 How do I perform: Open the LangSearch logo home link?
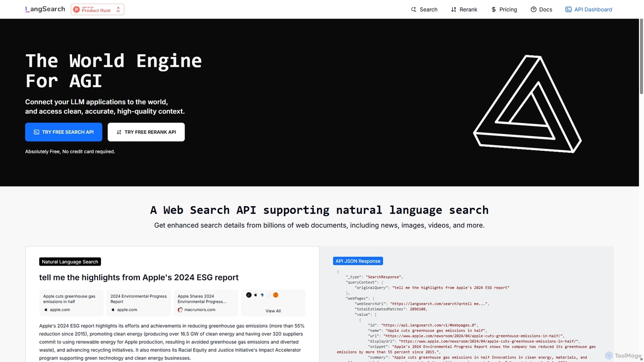click(45, 9)
